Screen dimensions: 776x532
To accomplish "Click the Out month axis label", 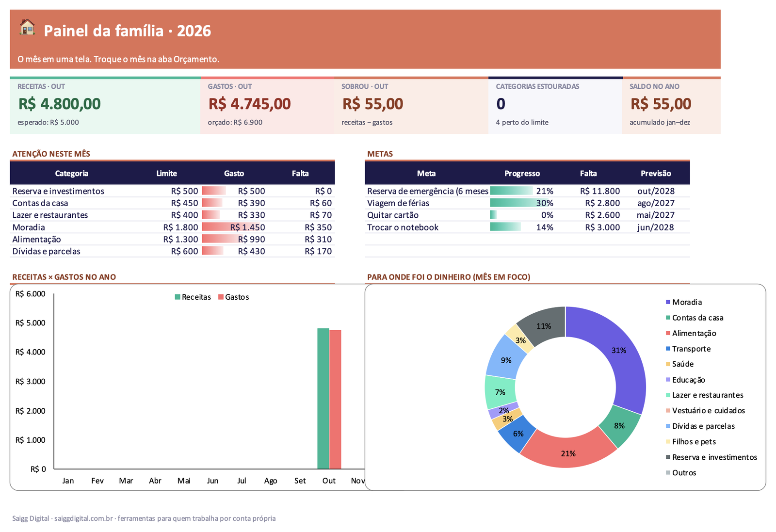I will pyautogui.click(x=329, y=481).
